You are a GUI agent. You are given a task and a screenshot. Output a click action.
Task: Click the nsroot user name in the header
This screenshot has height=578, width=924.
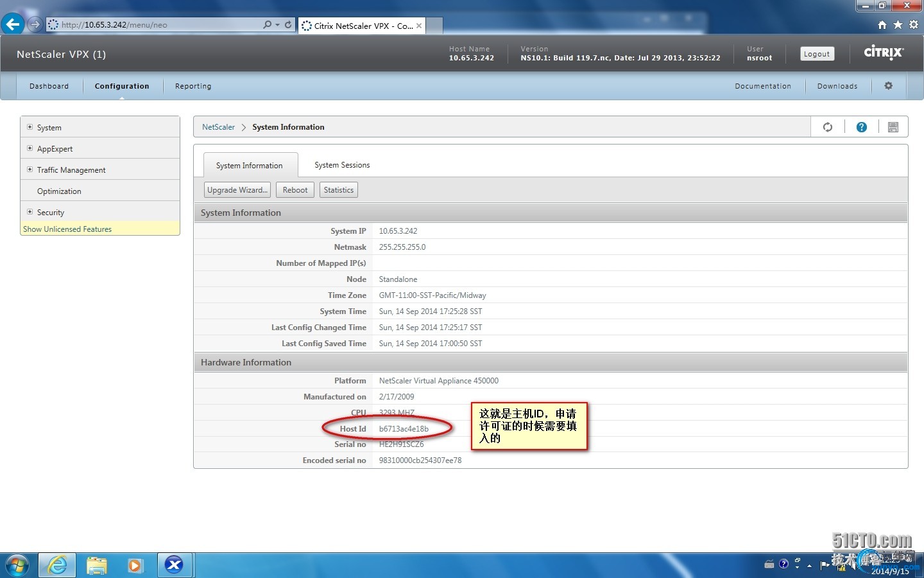pos(760,58)
